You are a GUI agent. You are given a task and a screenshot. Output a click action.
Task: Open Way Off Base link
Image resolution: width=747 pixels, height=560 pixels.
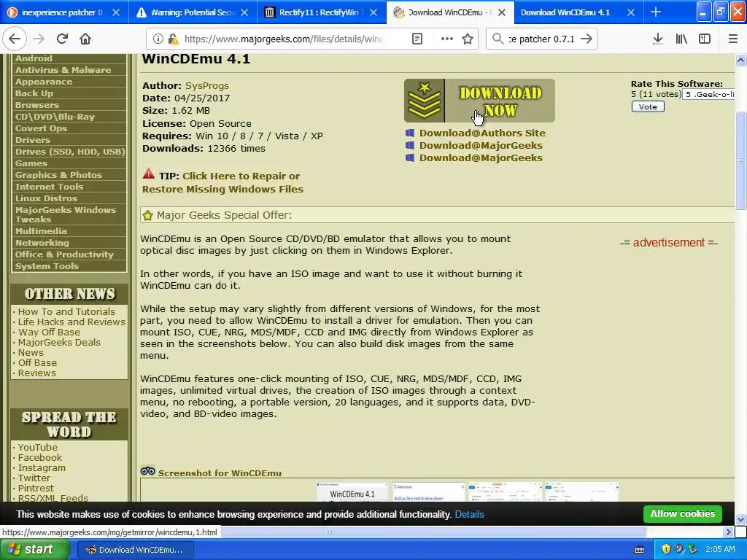coord(49,332)
